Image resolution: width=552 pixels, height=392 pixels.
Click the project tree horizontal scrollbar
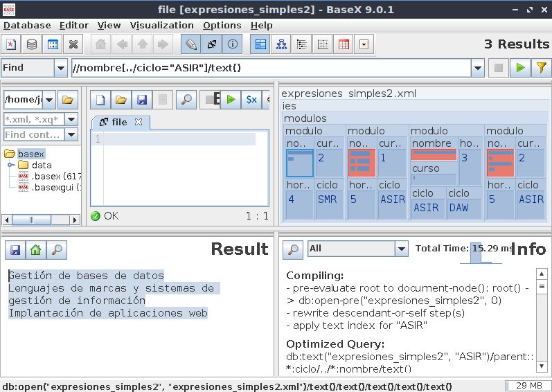[x=42, y=220]
